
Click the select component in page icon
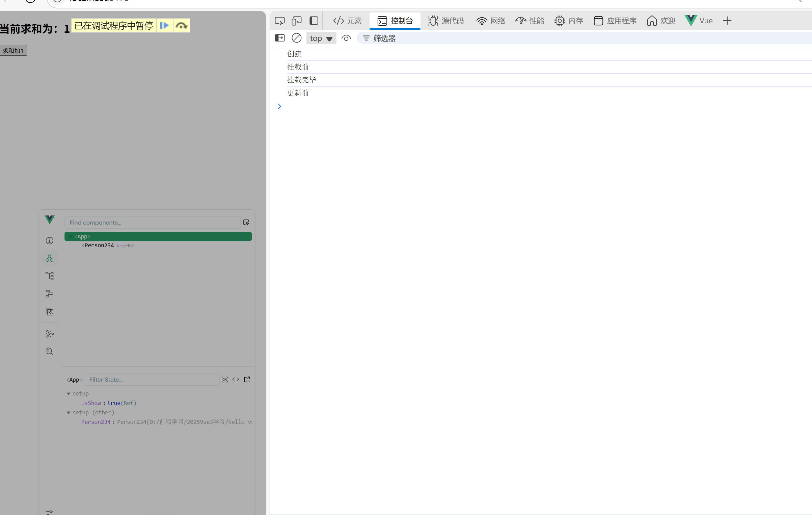point(246,223)
